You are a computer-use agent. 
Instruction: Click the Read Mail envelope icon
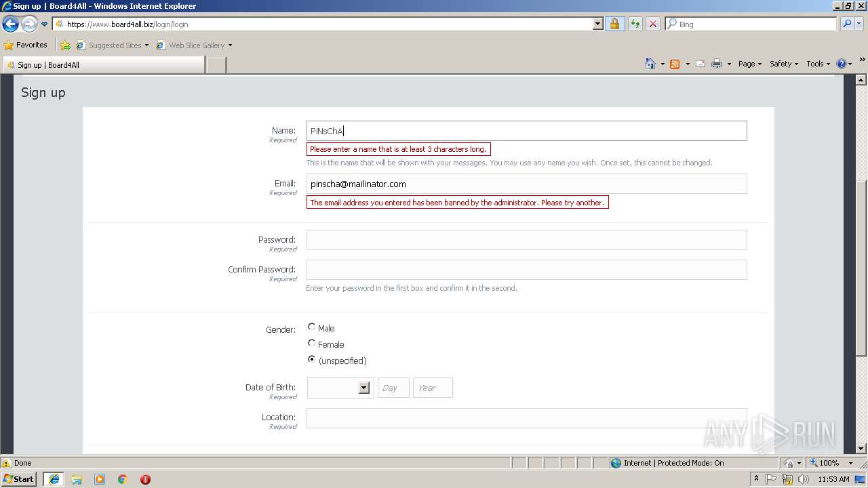[x=701, y=64]
